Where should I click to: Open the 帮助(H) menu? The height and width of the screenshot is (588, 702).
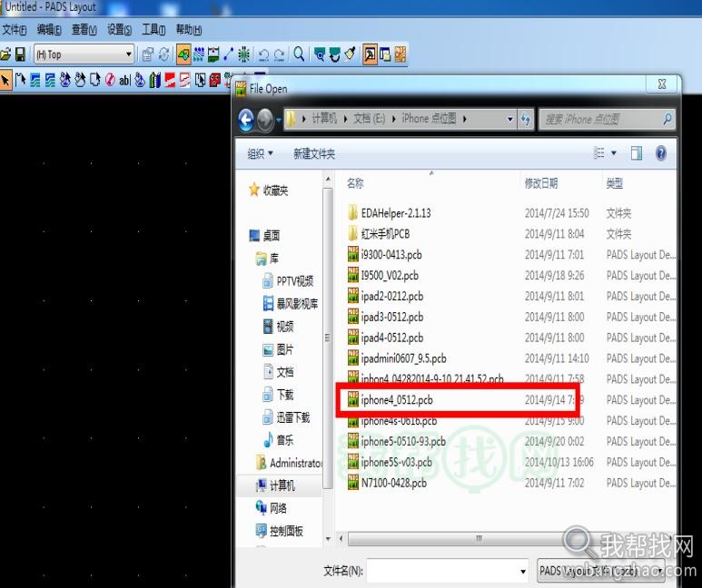pos(189,30)
